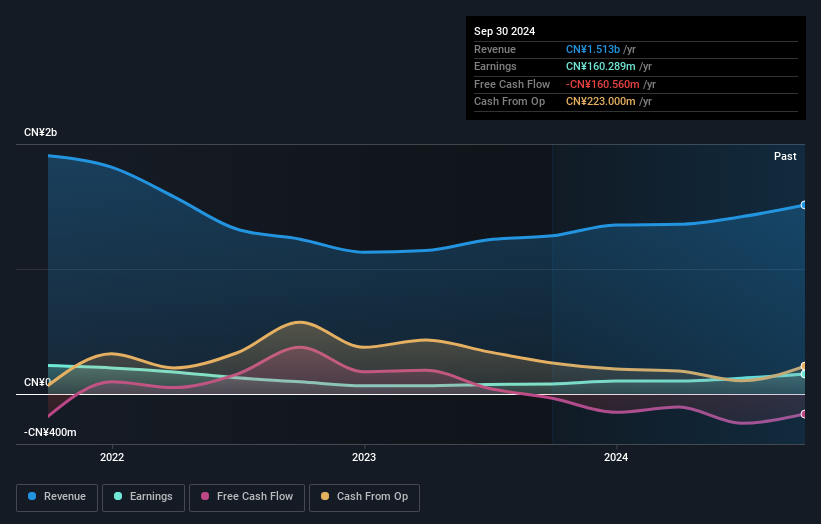Screen dimensions: 821x524
Task: Click the CN¥2b y-axis label
Action: coord(41,133)
